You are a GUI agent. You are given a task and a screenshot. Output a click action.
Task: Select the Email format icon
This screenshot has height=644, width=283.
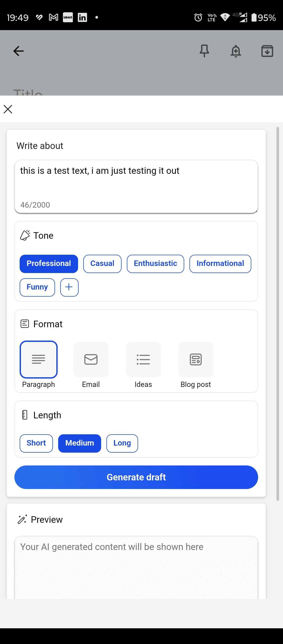tap(91, 359)
